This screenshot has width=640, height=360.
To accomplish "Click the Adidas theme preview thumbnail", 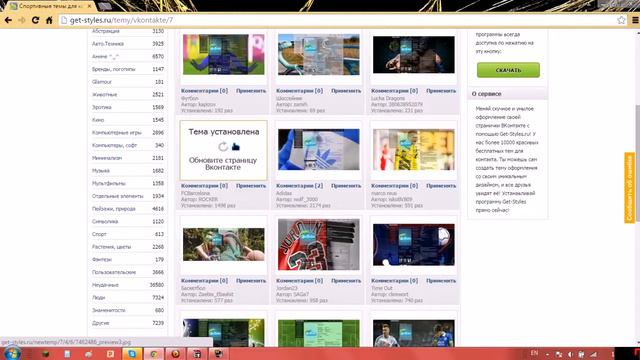I will click(x=319, y=149).
